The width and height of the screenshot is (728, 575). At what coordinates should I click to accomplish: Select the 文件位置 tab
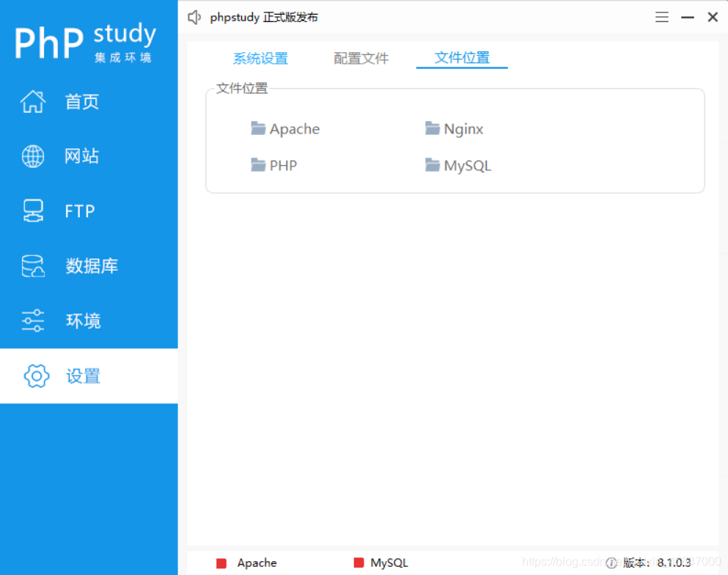pyautogui.click(x=461, y=57)
